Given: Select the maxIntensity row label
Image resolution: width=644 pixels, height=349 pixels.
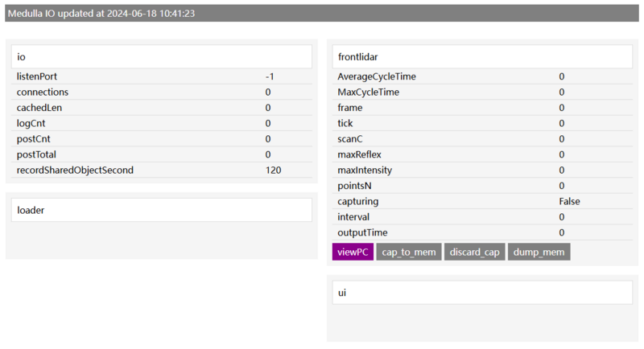Looking at the screenshot, I should 364,170.
